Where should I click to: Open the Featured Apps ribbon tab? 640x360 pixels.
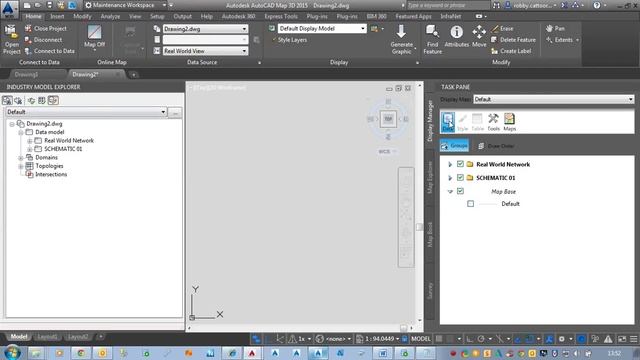(x=413, y=16)
